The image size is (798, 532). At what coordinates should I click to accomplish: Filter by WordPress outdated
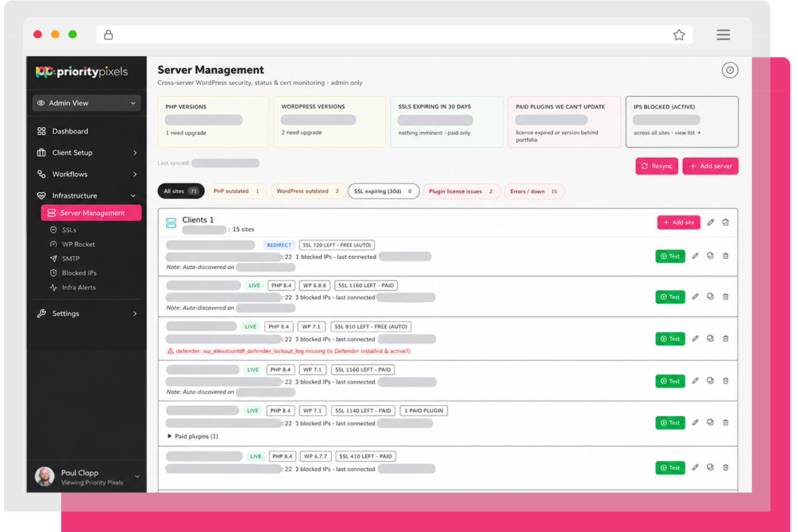point(308,191)
